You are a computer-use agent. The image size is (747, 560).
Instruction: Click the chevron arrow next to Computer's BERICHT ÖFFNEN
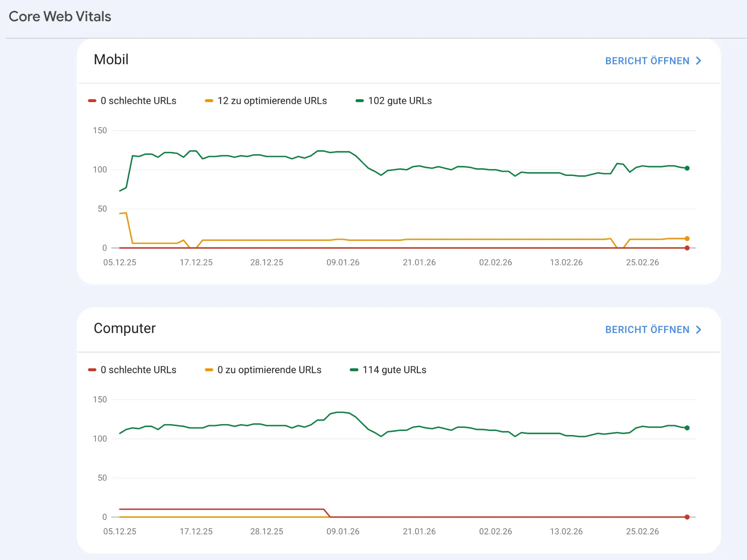pos(698,330)
